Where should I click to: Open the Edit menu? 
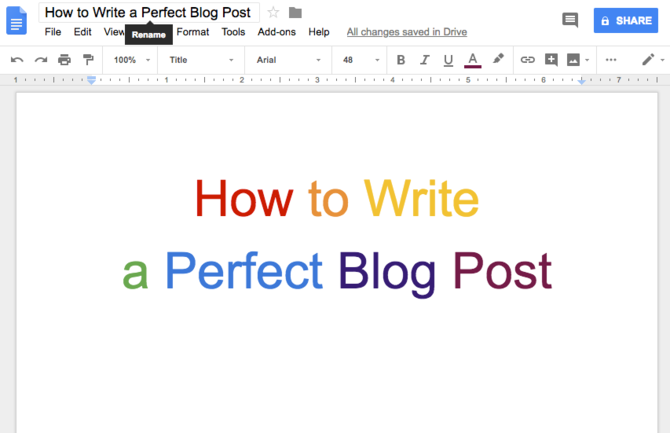pos(82,32)
